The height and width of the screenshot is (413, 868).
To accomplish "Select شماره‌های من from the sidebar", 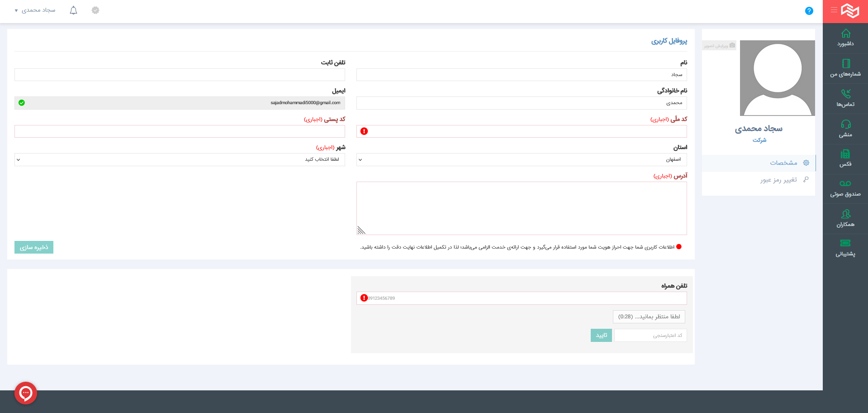I will [845, 68].
